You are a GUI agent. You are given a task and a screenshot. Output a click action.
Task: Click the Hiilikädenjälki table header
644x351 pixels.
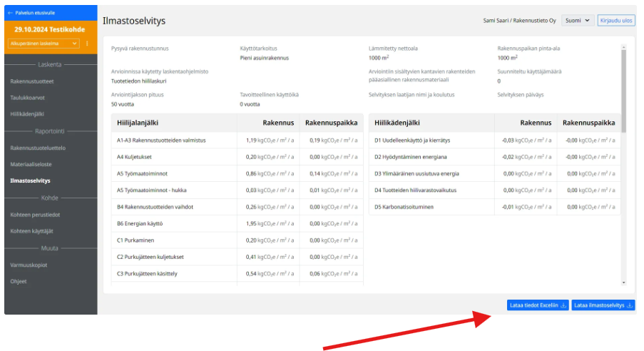[397, 123]
